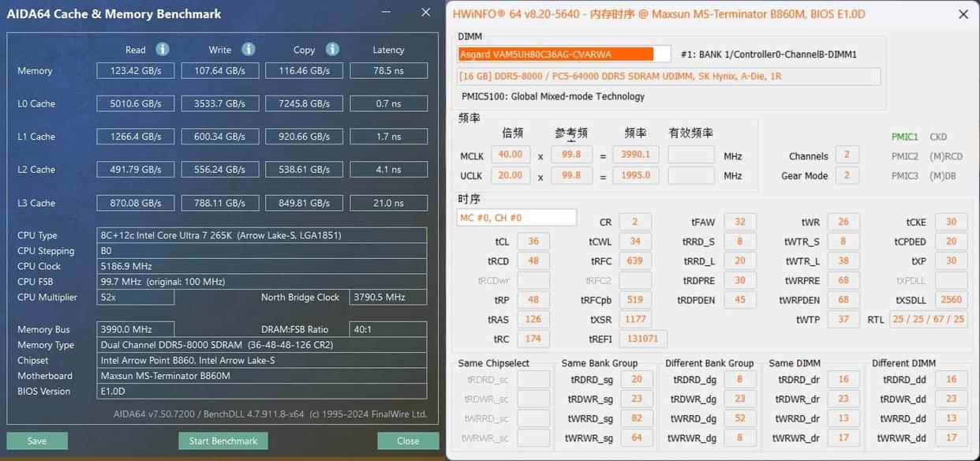Minimize the AIDA64 benchmark window
Screen dimensions: 980x461
point(385,13)
